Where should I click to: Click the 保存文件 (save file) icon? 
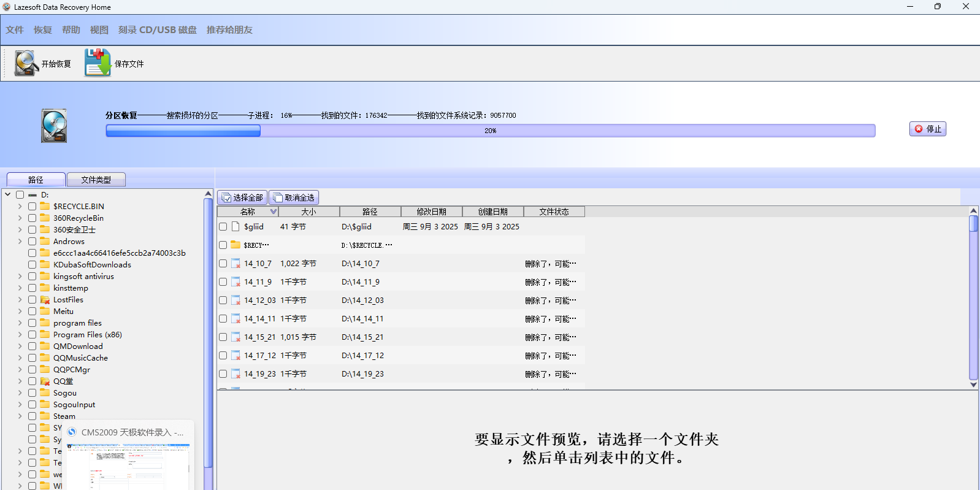pyautogui.click(x=98, y=63)
